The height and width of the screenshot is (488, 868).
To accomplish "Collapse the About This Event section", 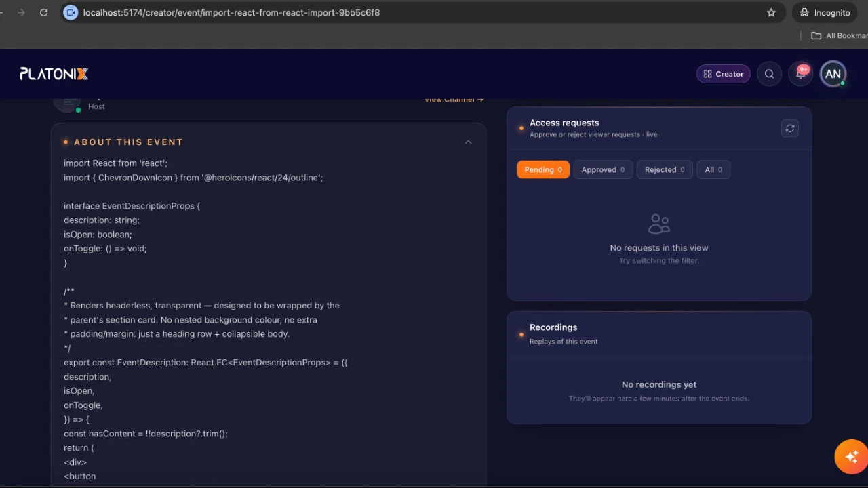I will [468, 142].
